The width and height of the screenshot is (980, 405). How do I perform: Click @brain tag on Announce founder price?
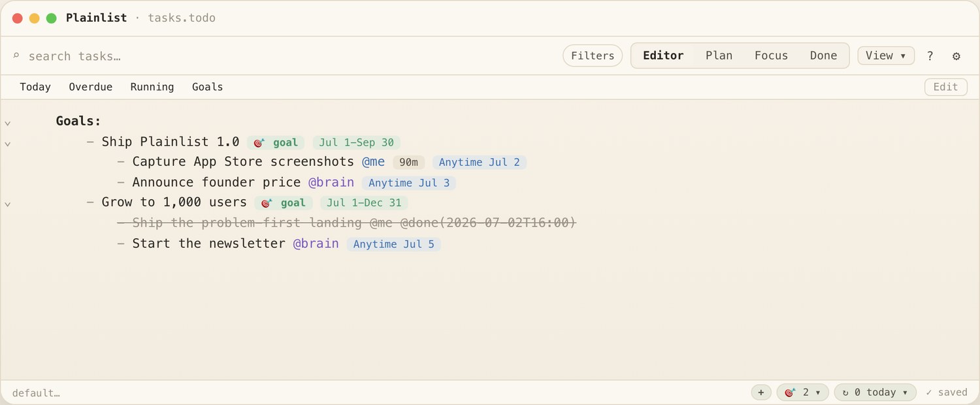pos(331,182)
